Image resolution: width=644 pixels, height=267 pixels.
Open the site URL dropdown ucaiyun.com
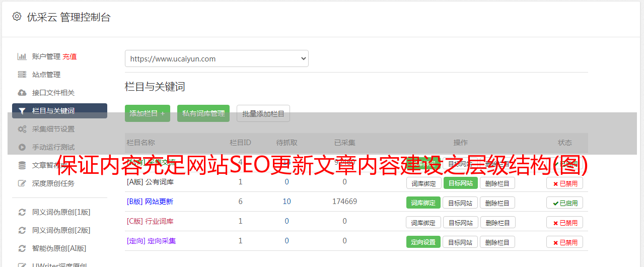point(217,58)
